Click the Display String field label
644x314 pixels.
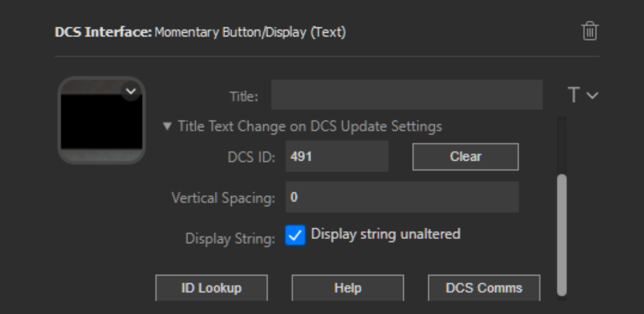[x=230, y=239]
